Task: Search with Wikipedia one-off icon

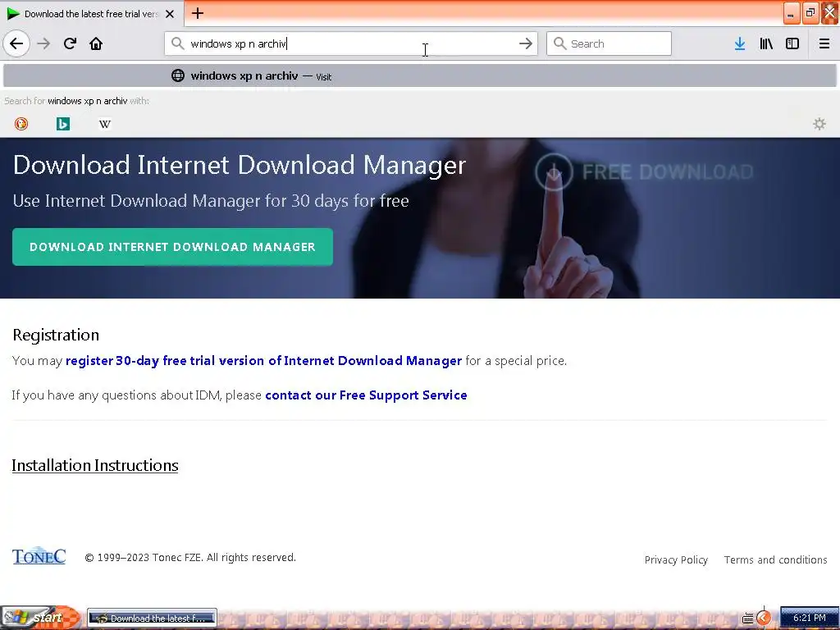Action: tap(105, 124)
